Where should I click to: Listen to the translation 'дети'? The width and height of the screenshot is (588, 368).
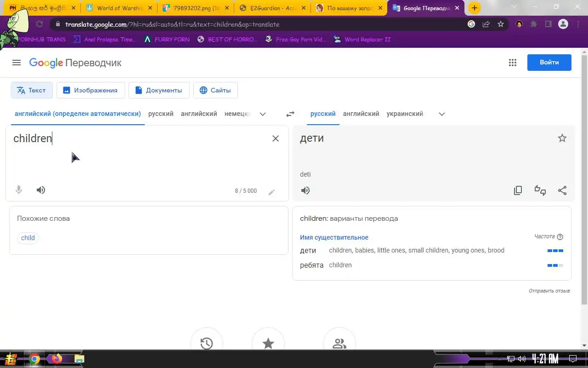point(305,190)
